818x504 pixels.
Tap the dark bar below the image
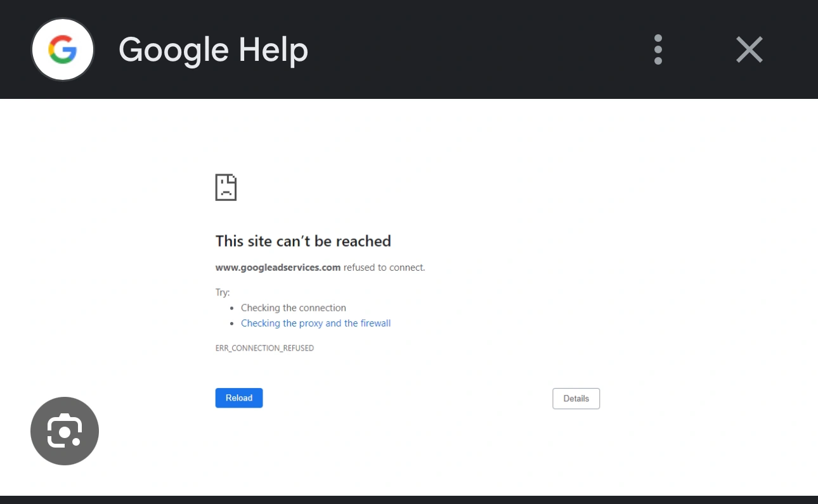[x=409, y=500]
